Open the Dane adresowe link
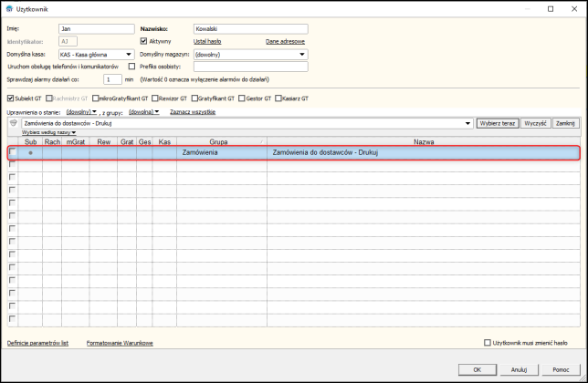The width and height of the screenshot is (588, 383). tap(285, 41)
